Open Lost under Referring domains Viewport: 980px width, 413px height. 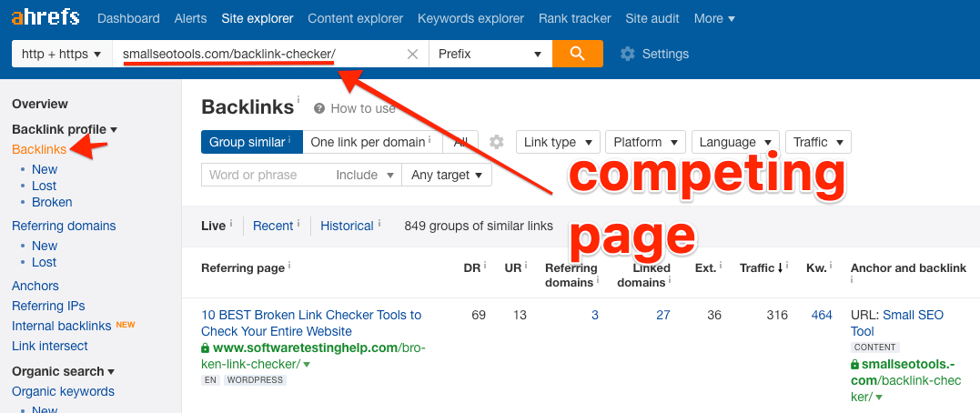point(45,262)
